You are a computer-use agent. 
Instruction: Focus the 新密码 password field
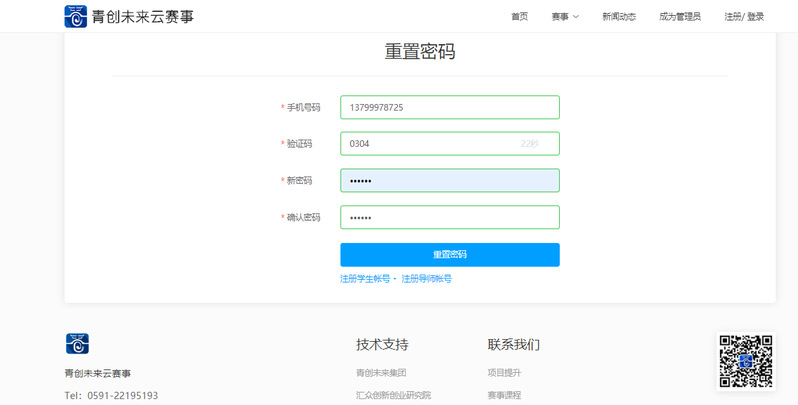(x=449, y=181)
